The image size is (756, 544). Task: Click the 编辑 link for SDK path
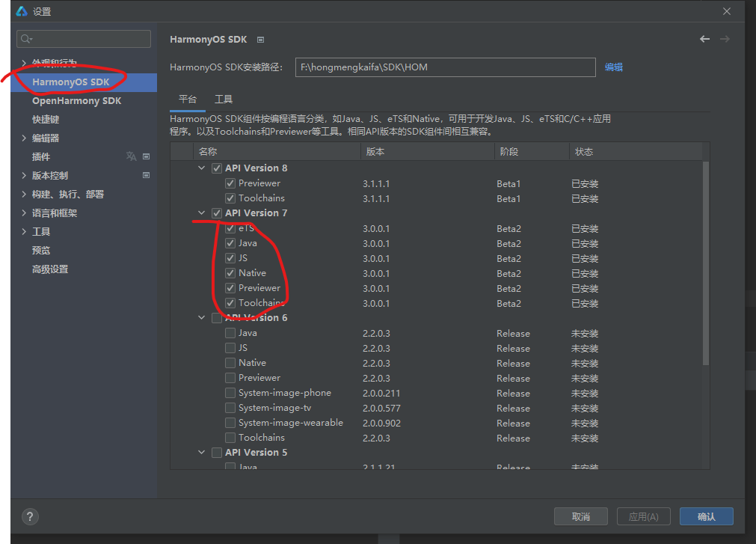[x=613, y=67]
